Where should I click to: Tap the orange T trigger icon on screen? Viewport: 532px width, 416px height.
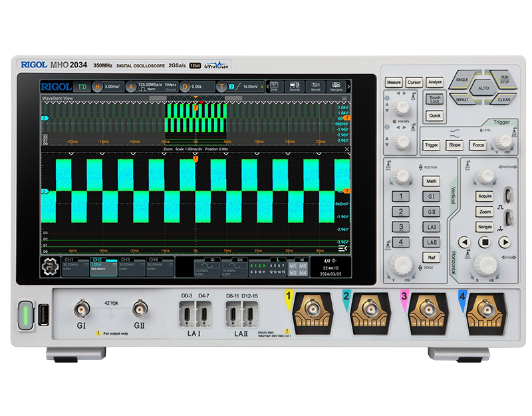(221, 87)
